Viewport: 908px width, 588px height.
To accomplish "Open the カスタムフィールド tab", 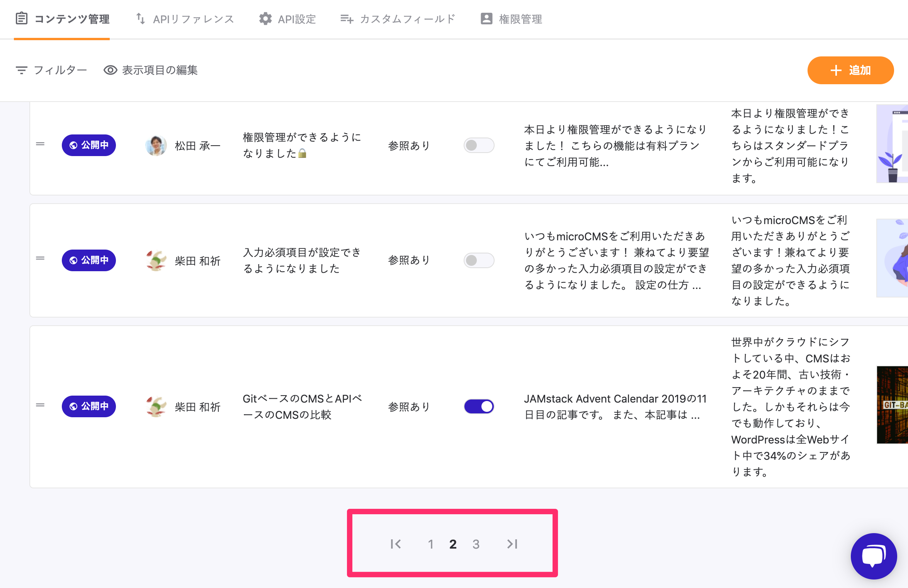I will tap(398, 19).
